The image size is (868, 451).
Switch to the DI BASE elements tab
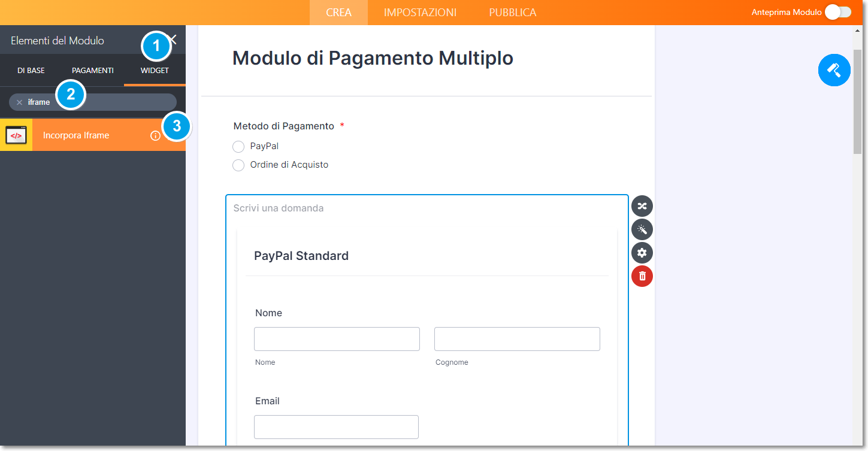click(31, 71)
